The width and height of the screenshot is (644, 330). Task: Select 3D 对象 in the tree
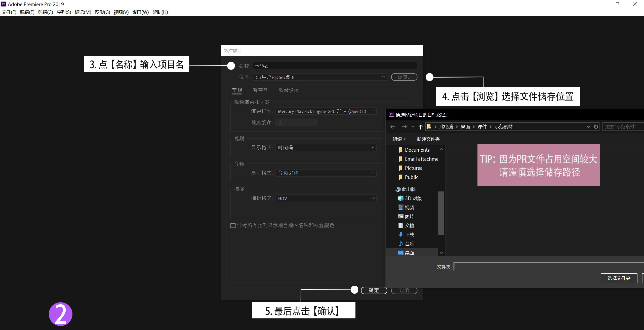pos(410,198)
